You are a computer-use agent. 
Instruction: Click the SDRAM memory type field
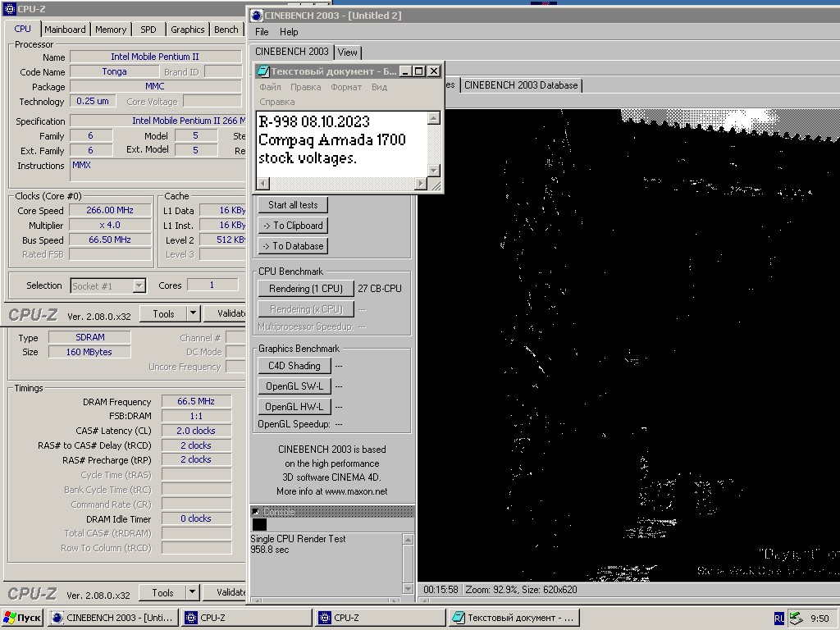(89, 337)
